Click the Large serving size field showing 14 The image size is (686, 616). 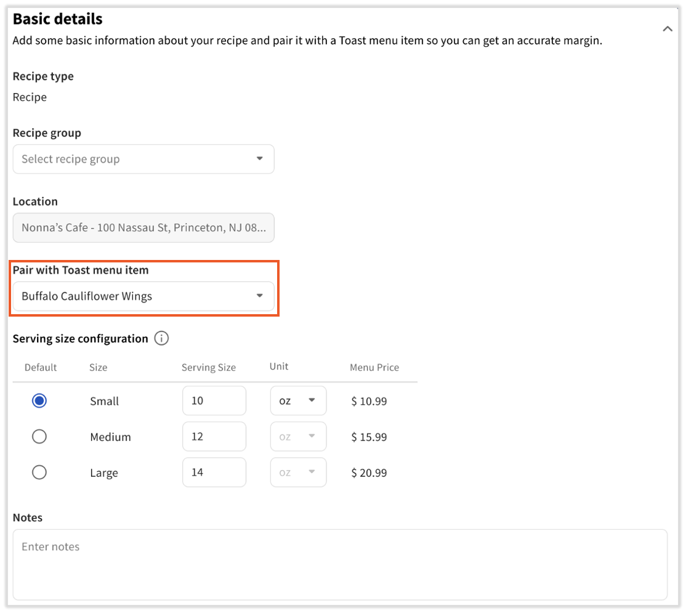(x=214, y=472)
